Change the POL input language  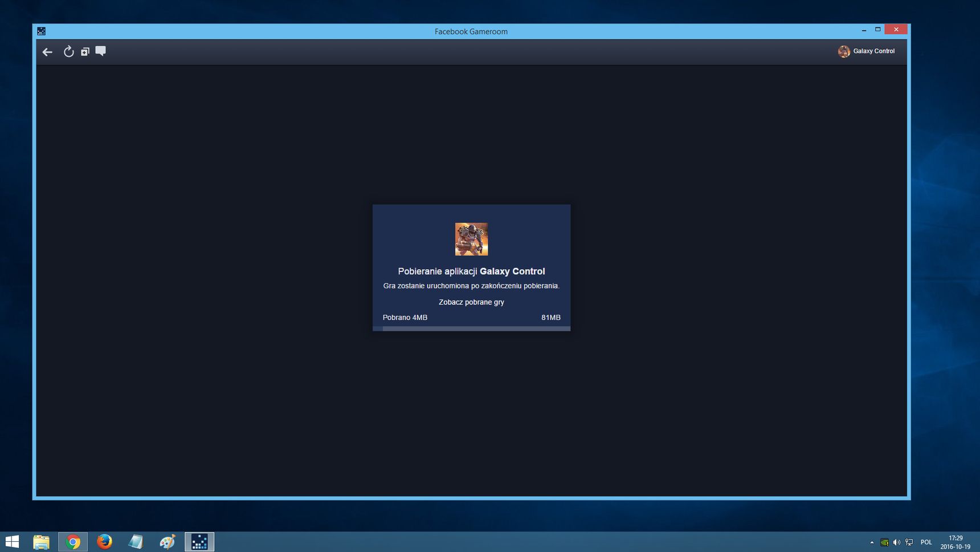click(926, 542)
